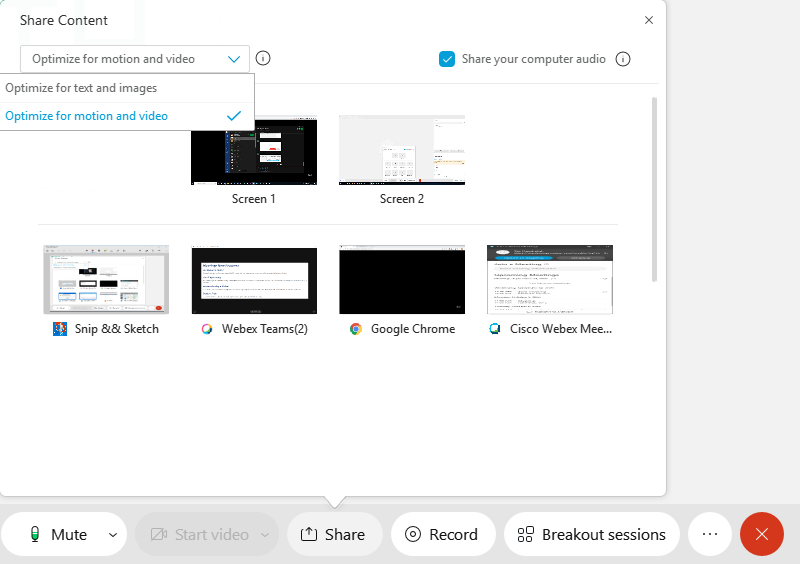Click the info icon next to computer audio

[x=623, y=59]
